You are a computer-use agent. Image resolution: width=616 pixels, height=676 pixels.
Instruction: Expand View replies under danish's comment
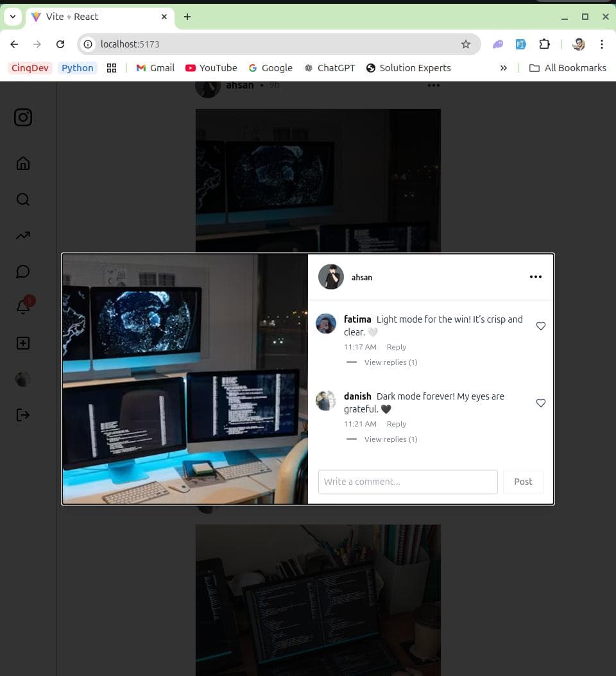[390, 439]
